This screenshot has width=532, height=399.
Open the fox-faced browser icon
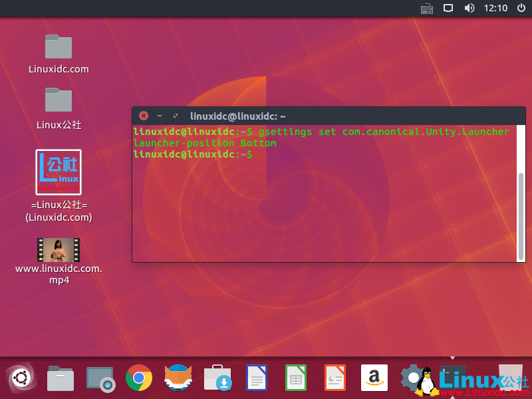(x=178, y=378)
